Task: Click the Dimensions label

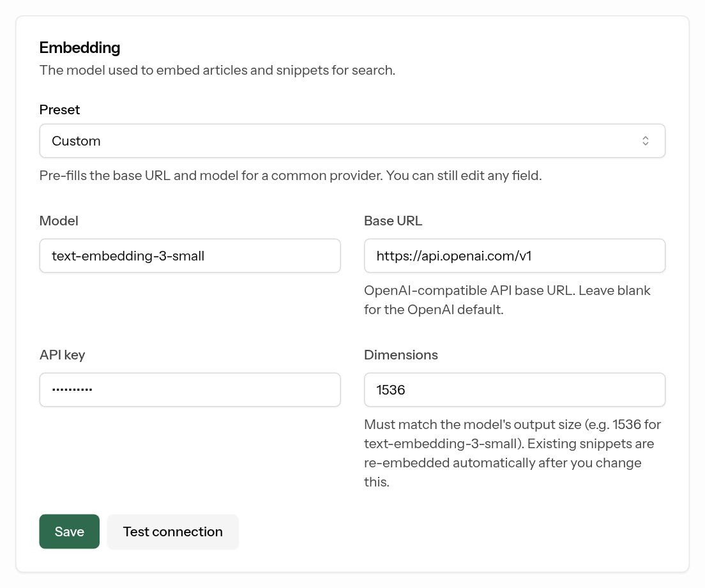Action: [400, 355]
